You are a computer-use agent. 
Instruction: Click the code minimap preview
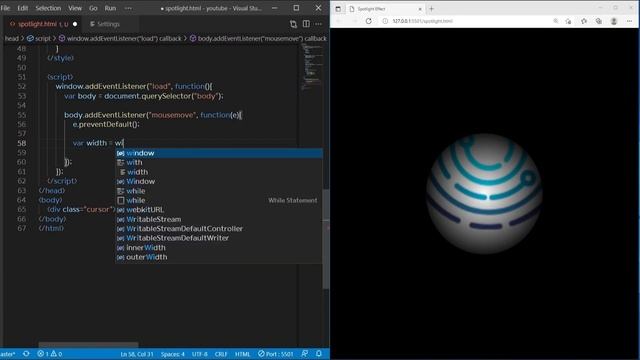pyautogui.click(x=312, y=67)
